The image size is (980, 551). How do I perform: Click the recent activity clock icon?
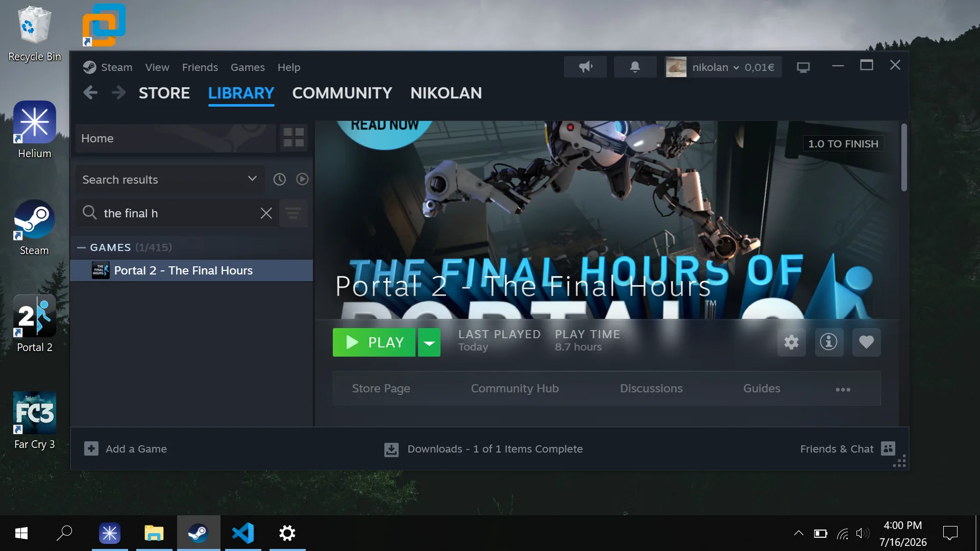[x=279, y=179]
